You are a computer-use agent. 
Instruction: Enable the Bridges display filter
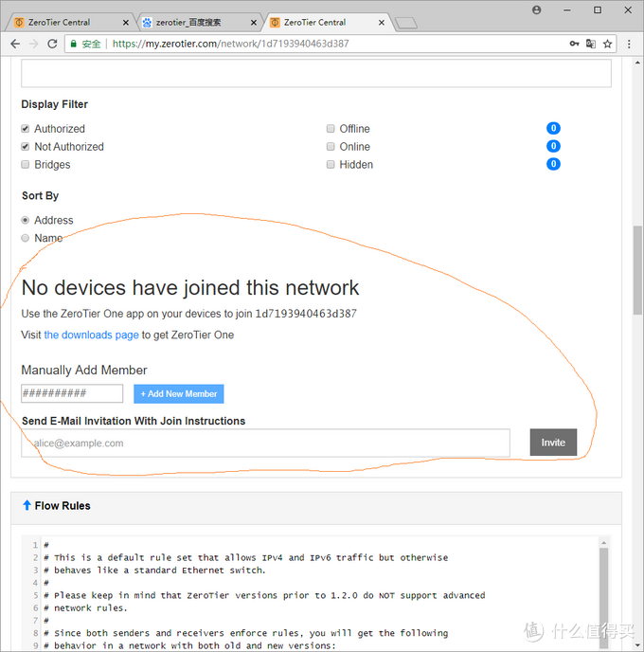(x=26, y=165)
